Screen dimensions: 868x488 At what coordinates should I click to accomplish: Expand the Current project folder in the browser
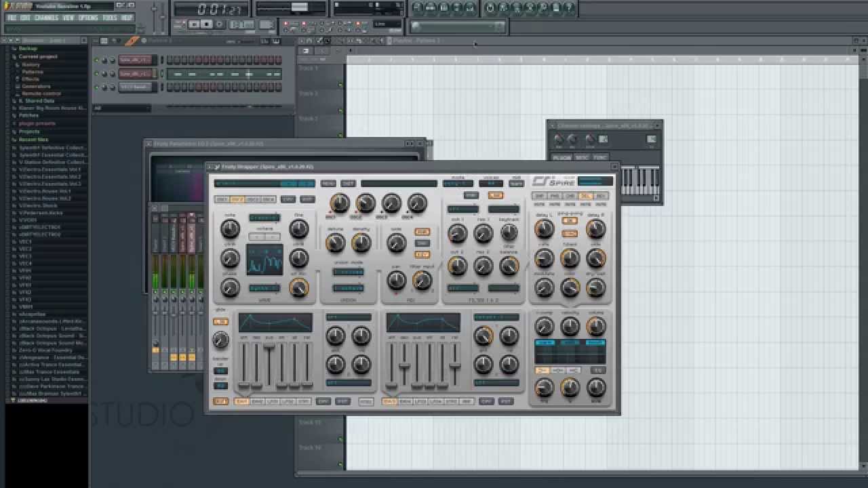point(38,56)
